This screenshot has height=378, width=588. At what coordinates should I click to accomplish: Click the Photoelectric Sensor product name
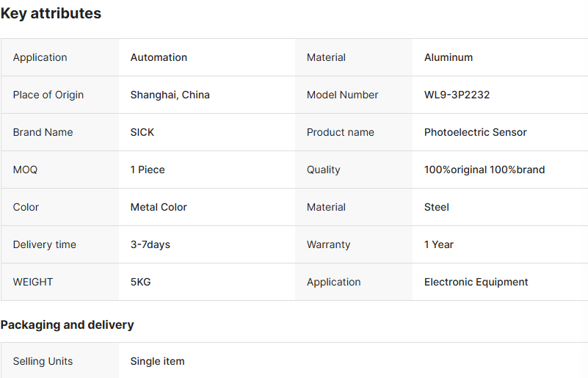pyautogui.click(x=475, y=132)
